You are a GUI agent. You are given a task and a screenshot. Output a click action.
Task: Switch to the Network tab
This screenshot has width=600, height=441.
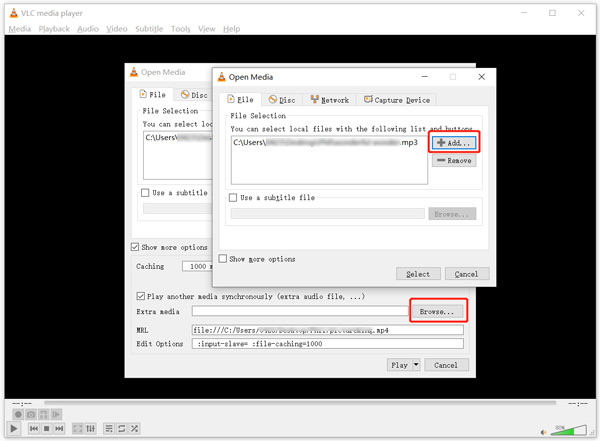tap(329, 100)
